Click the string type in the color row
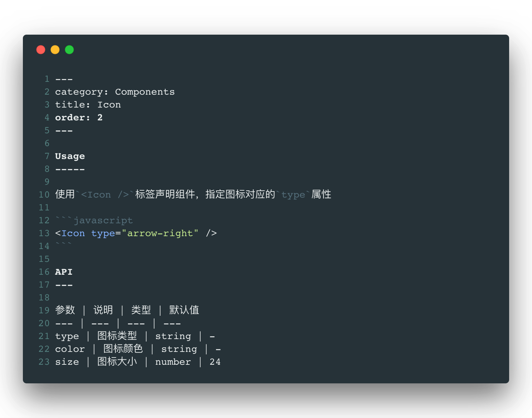This screenshot has width=532, height=418. coord(179,349)
